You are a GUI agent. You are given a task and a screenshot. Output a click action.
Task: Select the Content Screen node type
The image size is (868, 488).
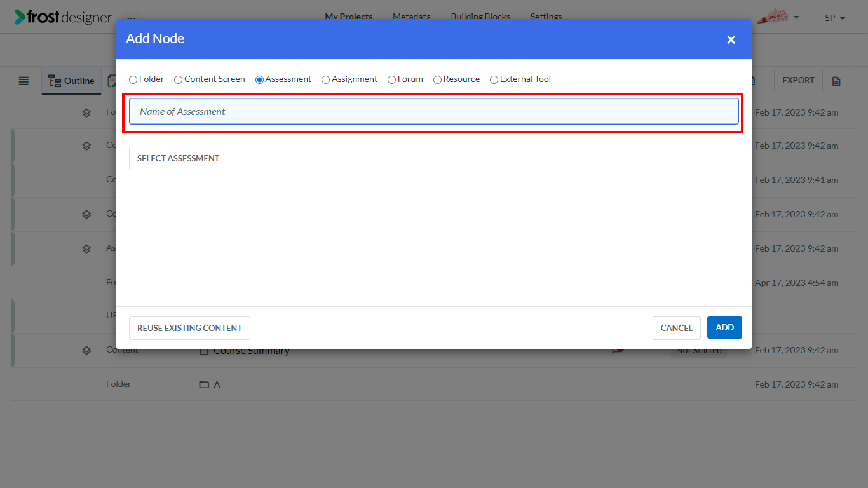click(179, 79)
